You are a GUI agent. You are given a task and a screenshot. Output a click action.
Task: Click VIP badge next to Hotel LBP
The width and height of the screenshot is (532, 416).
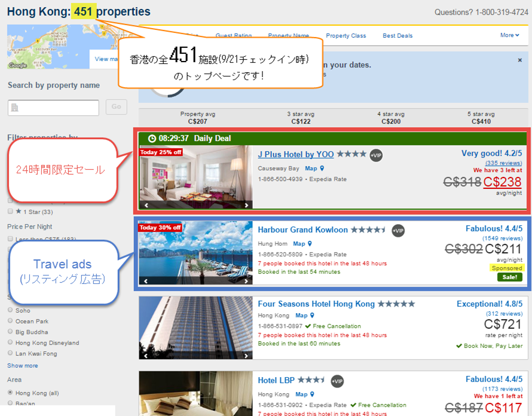click(x=337, y=381)
